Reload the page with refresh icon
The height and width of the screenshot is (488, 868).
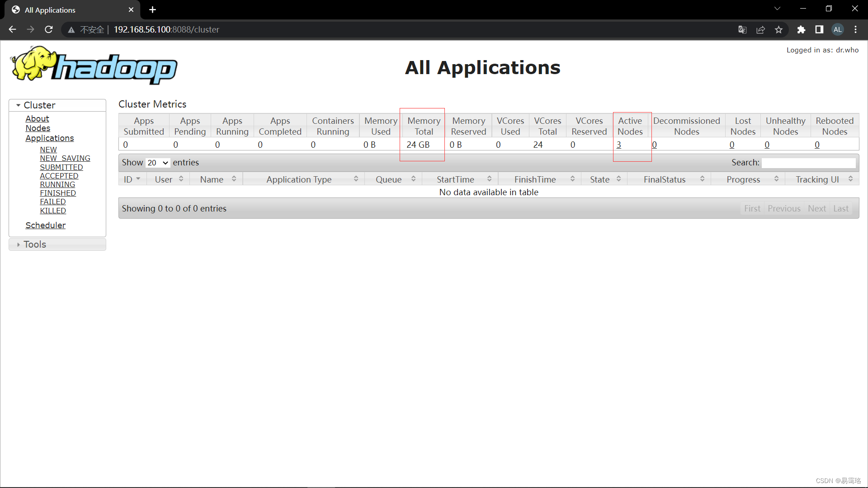point(49,29)
